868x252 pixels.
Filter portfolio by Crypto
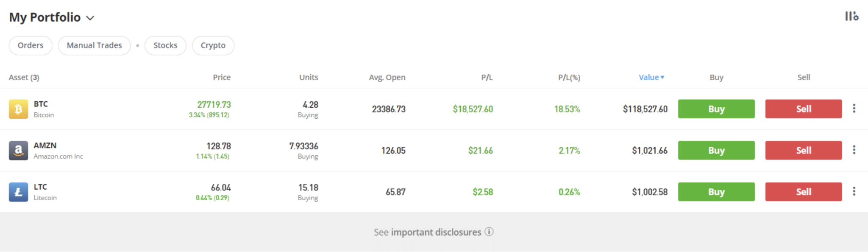pyautogui.click(x=213, y=45)
